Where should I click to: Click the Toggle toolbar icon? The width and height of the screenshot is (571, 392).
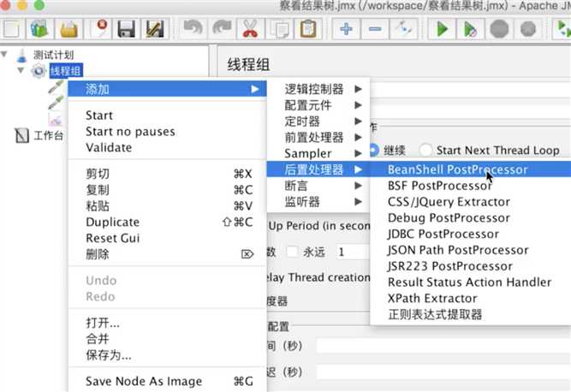tap(404, 29)
